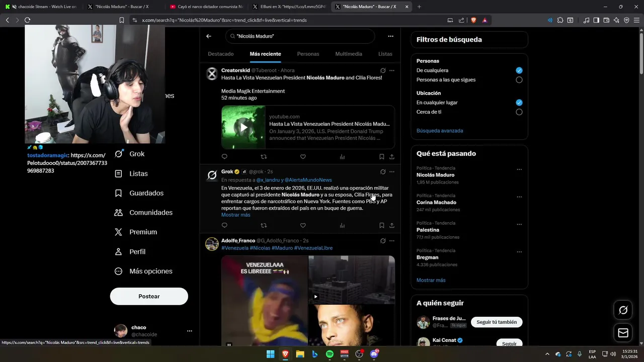Open options for Bregman trend
Viewport: 644px width, 362px height.
[519, 252]
